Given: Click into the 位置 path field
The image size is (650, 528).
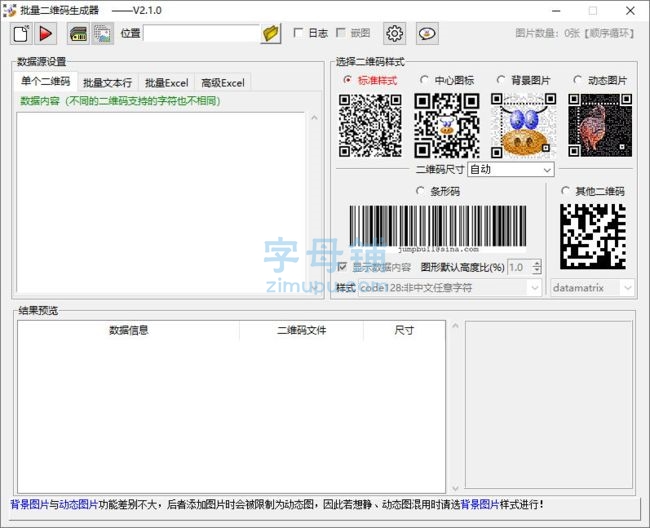Looking at the screenshot, I should (201, 33).
